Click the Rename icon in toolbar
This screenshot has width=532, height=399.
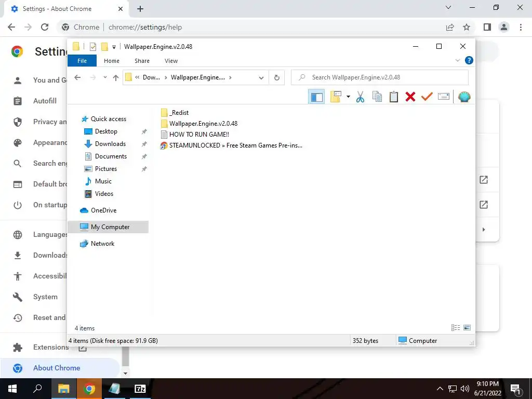[x=444, y=97]
